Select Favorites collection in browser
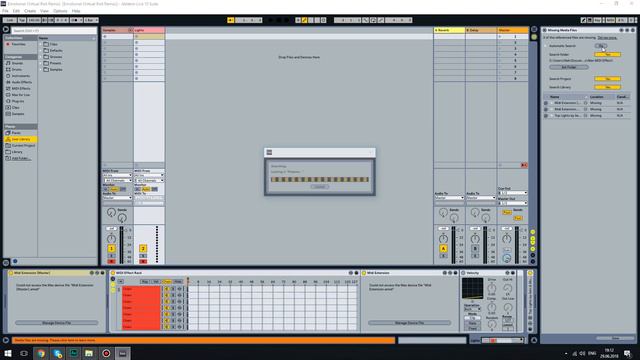 click(x=18, y=44)
